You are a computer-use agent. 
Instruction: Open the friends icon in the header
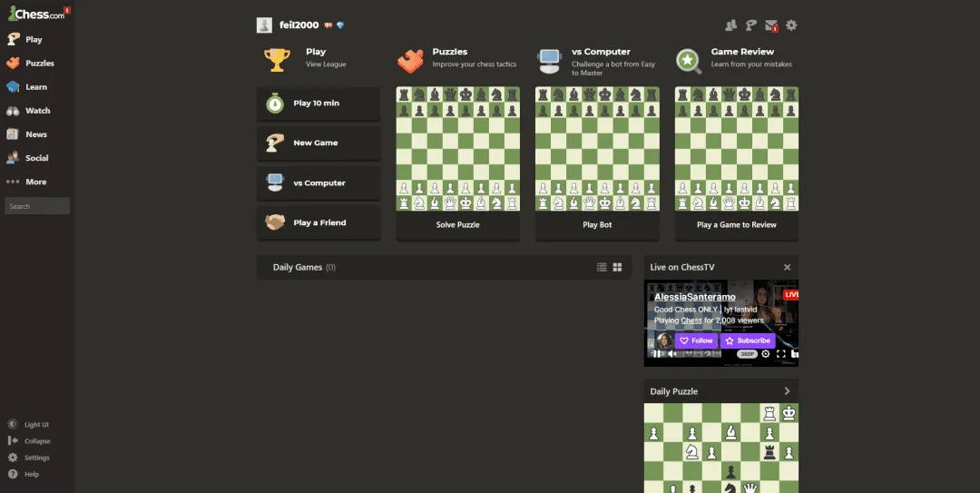pyautogui.click(x=730, y=25)
